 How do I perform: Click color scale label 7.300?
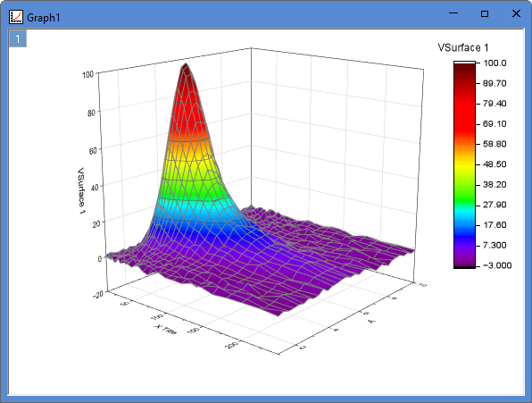point(495,245)
